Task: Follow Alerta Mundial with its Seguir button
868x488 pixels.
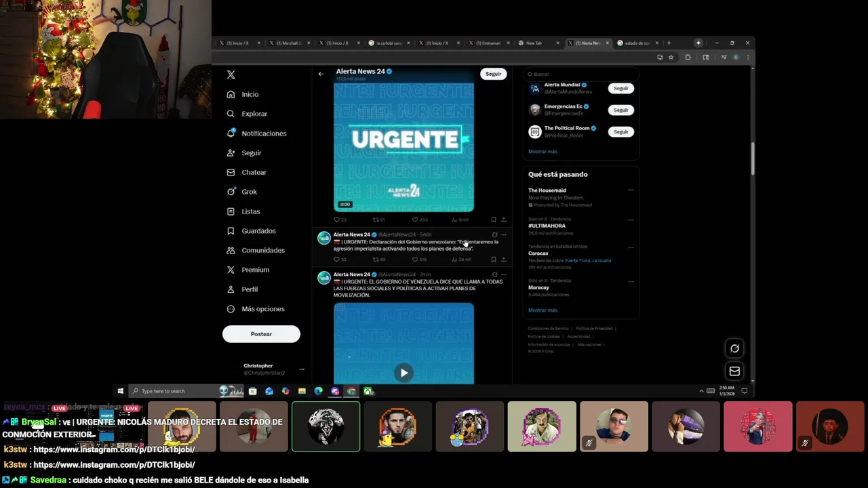Action: [x=620, y=88]
